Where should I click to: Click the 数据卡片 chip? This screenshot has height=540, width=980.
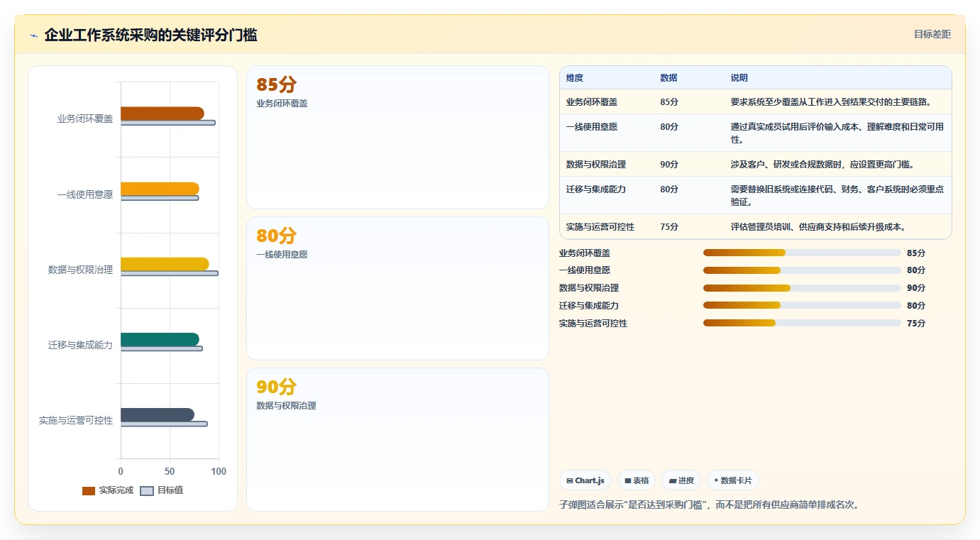click(733, 480)
